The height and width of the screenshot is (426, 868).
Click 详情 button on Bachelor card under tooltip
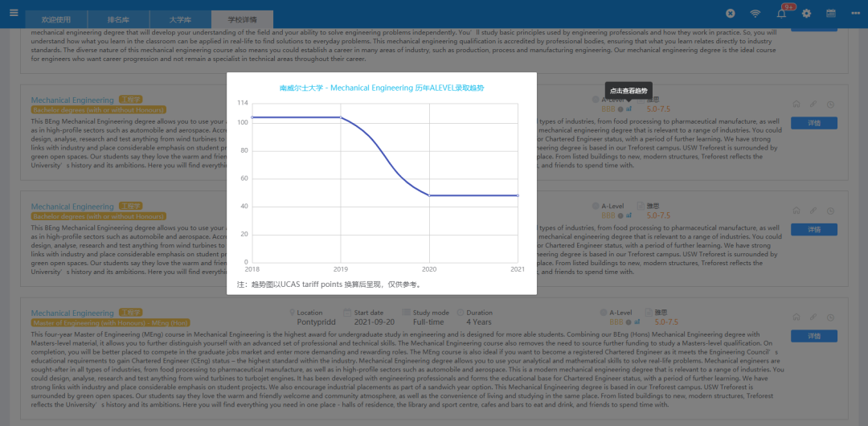coord(813,123)
